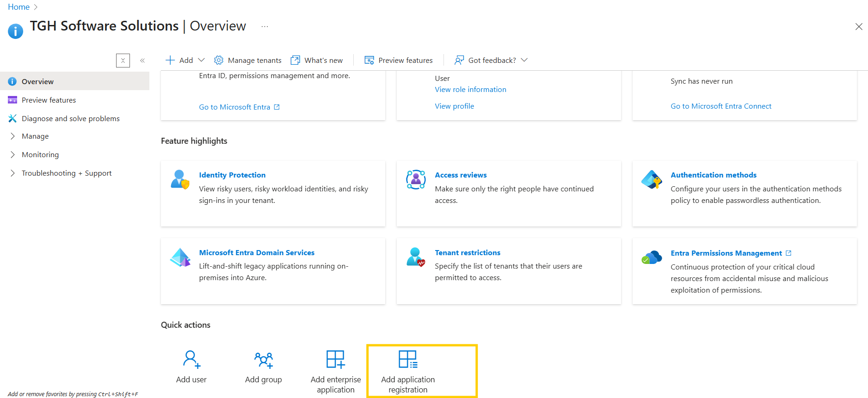Click View role information link
This screenshot has height=398, width=868.
470,89
